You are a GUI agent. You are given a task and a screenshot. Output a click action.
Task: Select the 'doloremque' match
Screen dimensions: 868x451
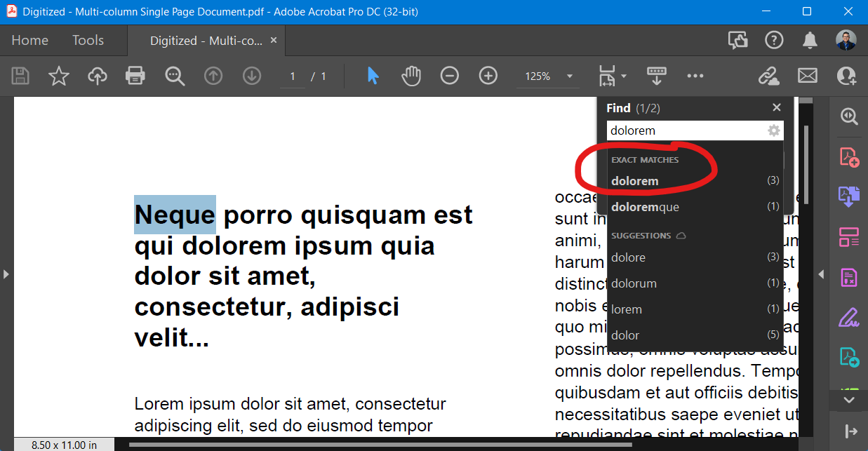pos(695,207)
